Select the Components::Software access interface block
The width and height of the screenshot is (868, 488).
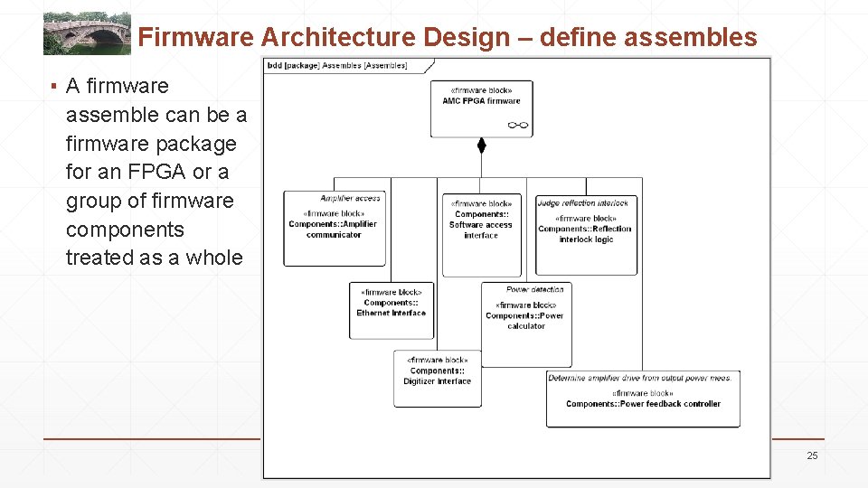point(482,235)
